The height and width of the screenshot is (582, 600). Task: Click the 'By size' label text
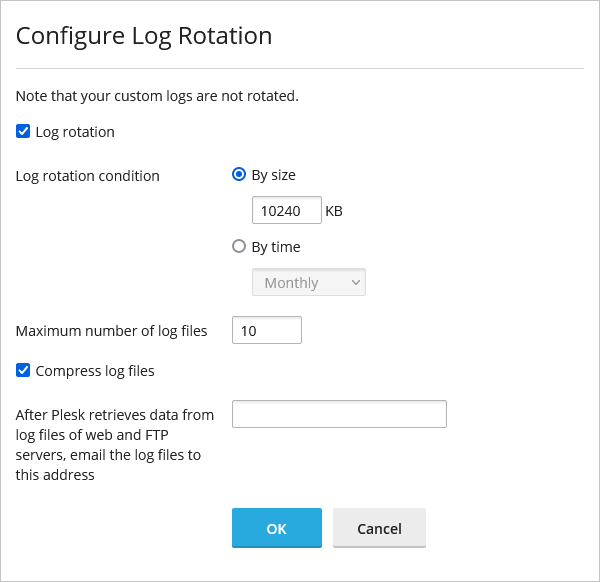click(273, 175)
